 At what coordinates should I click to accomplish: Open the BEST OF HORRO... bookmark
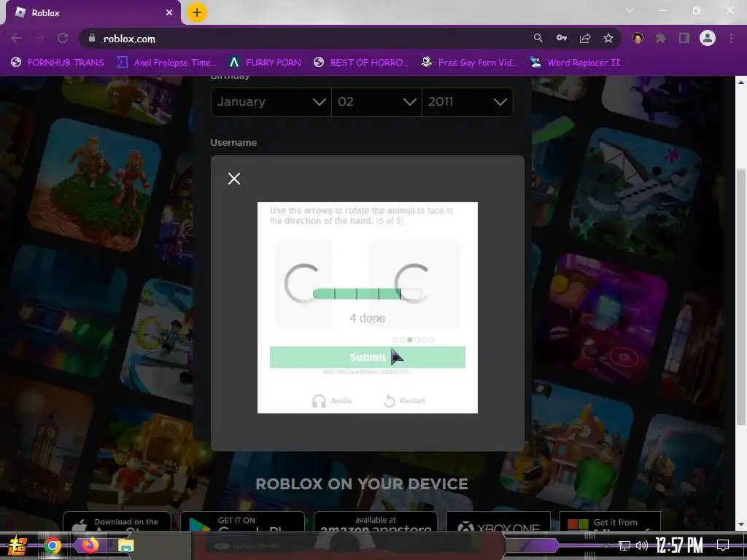click(361, 63)
